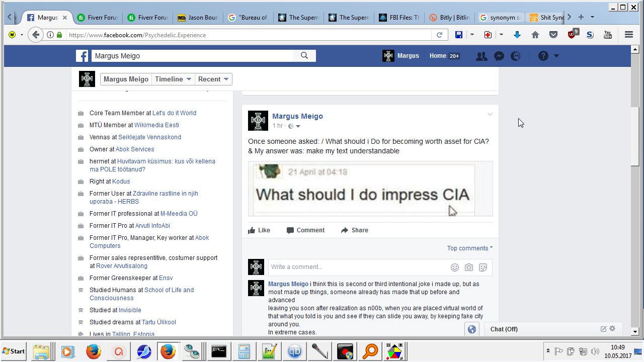Change post audience privacy dropdown
644x362 pixels.
point(294,126)
